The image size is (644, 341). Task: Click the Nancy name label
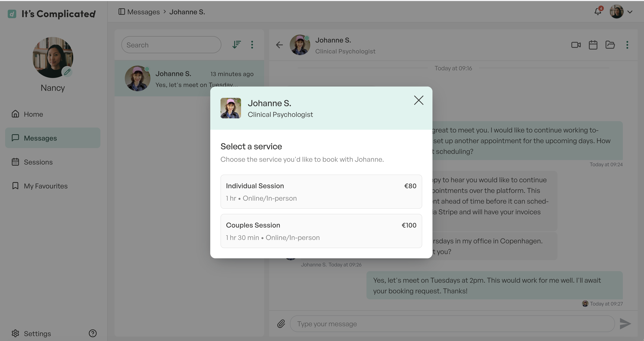[53, 88]
